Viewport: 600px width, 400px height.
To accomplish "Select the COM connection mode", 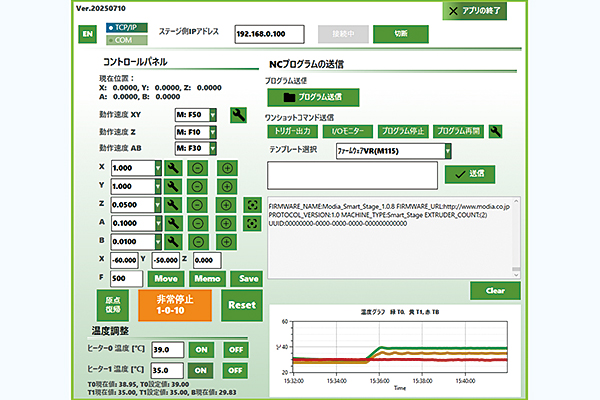I will 127,40.
